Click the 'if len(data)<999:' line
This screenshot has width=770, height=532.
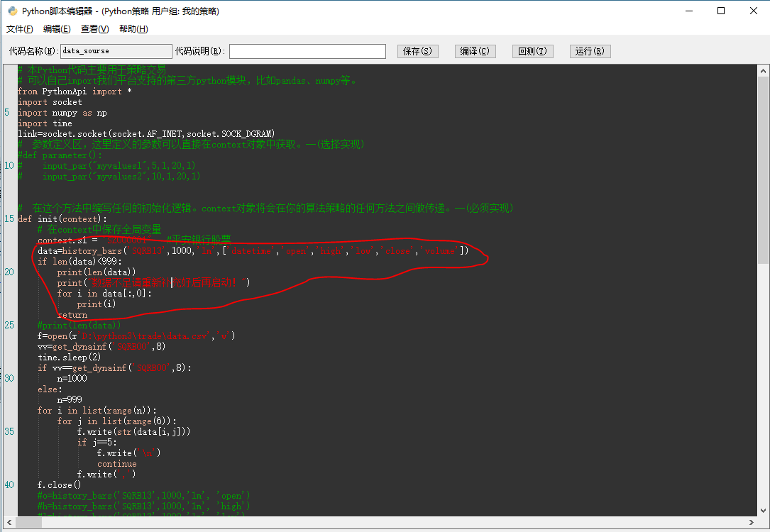pyautogui.click(x=79, y=262)
